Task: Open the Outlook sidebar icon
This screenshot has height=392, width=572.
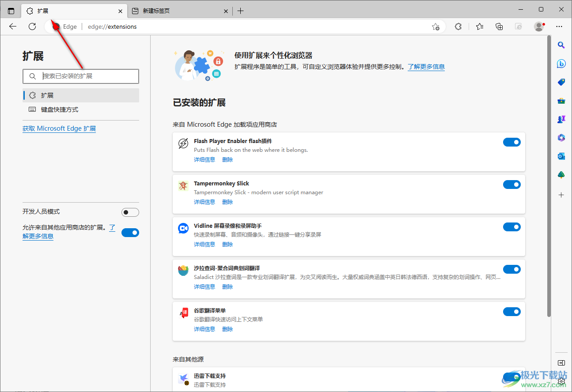Action: [x=561, y=156]
